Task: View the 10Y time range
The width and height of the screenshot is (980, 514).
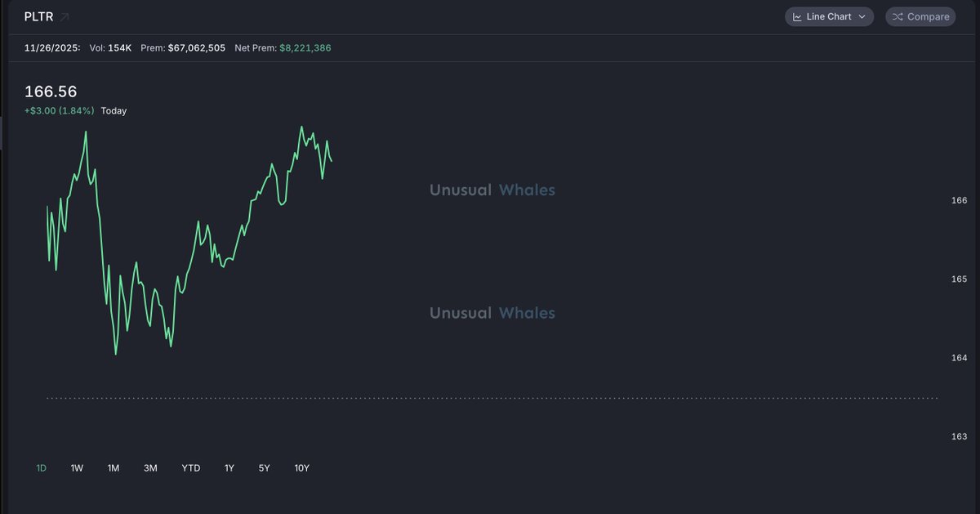Action: point(301,468)
